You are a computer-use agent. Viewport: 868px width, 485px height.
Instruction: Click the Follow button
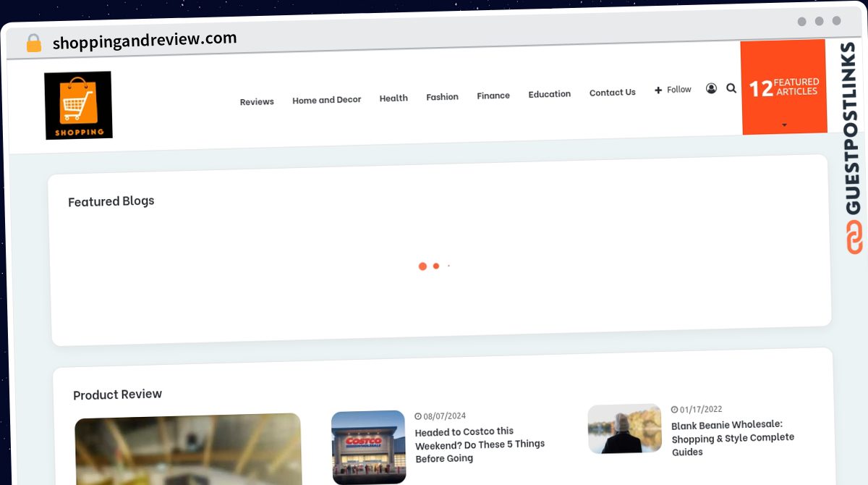(x=673, y=90)
